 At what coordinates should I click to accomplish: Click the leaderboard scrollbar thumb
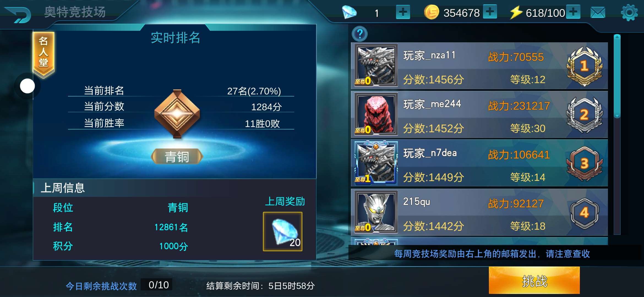click(617, 76)
